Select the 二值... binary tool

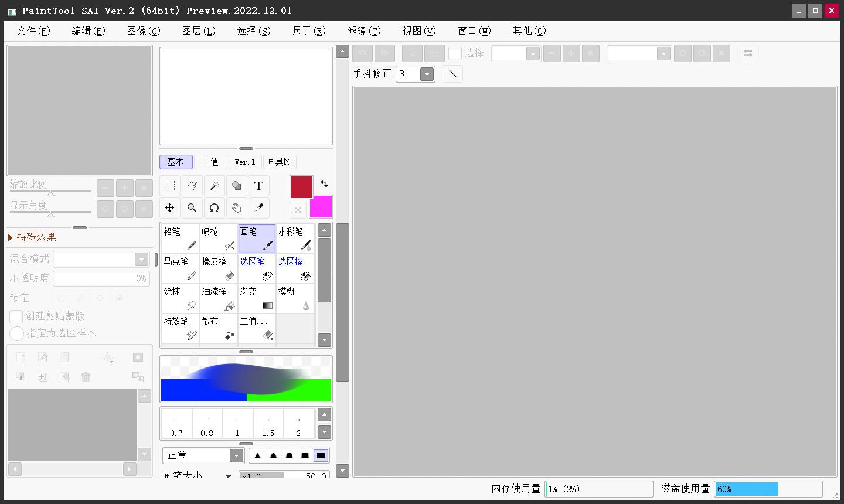point(257,329)
